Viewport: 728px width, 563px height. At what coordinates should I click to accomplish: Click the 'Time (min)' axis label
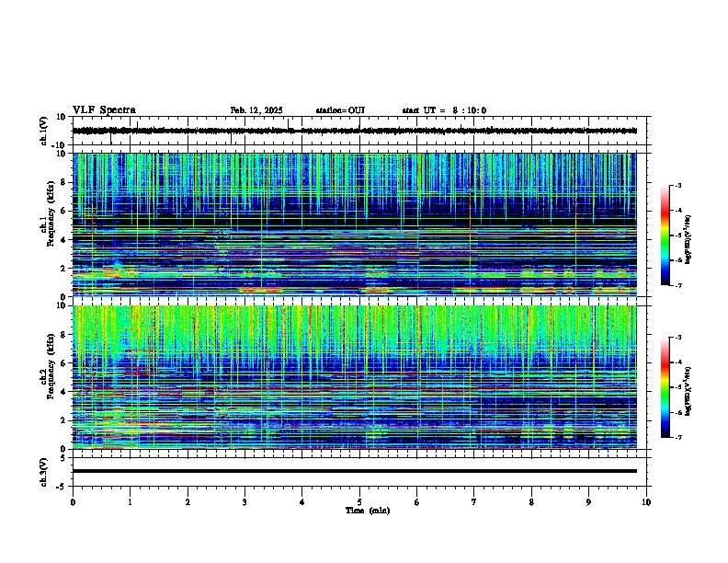point(368,511)
